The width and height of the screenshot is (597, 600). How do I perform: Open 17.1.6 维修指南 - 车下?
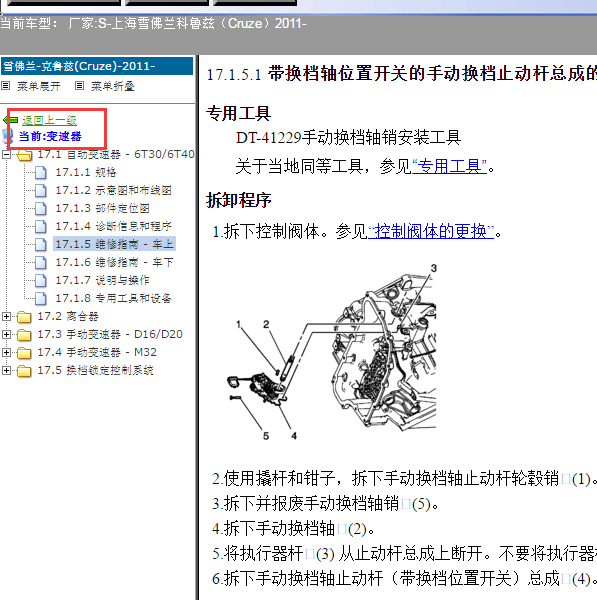[x=114, y=262]
